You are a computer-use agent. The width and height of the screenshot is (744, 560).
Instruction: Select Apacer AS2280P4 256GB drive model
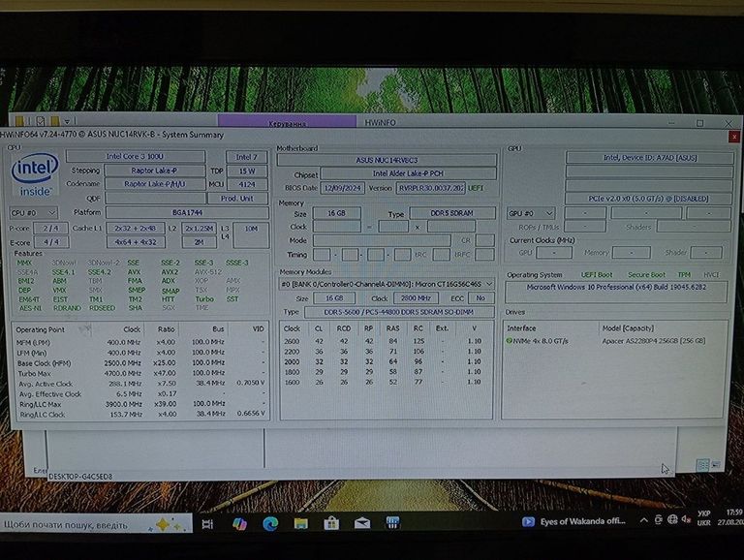point(654,341)
